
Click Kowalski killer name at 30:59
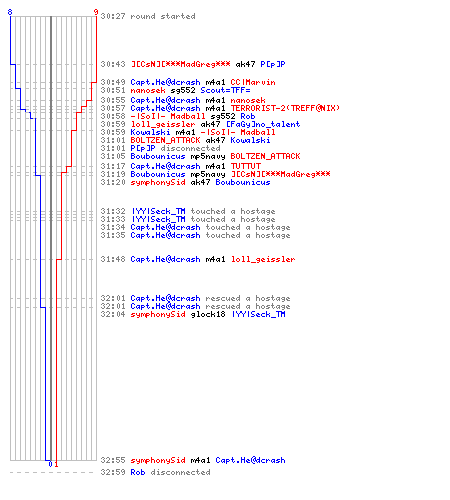click(x=150, y=132)
